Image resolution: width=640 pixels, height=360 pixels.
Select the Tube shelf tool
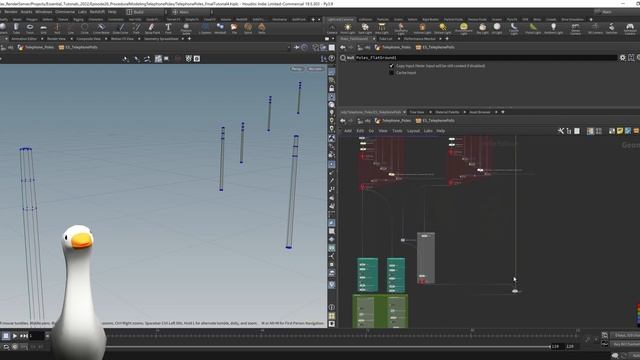(x=16, y=29)
